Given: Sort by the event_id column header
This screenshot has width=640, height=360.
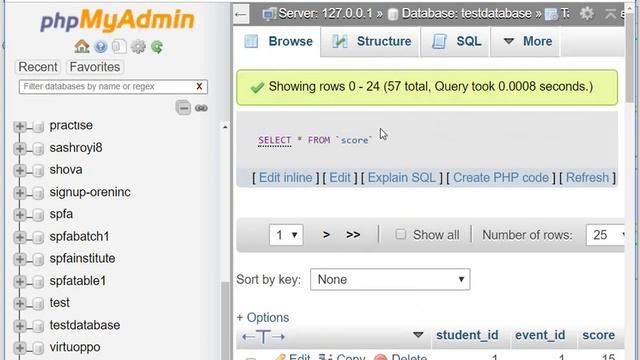Looking at the screenshot, I should click(x=540, y=335).
